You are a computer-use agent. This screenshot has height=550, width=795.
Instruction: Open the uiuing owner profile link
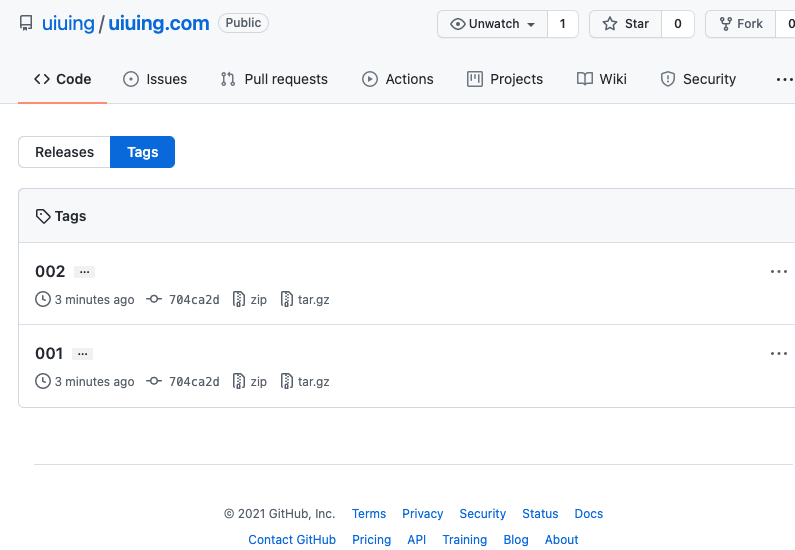click(x=68, y=23)
